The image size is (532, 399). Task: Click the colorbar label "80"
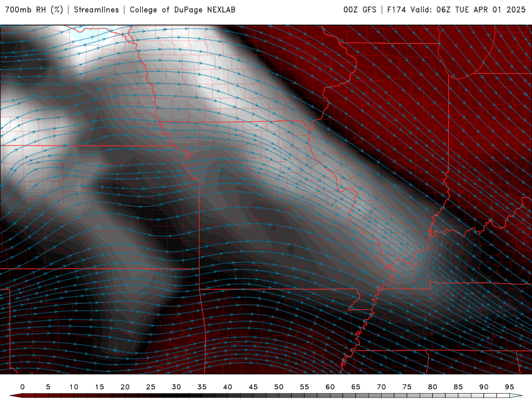click(x=432, y=387)
